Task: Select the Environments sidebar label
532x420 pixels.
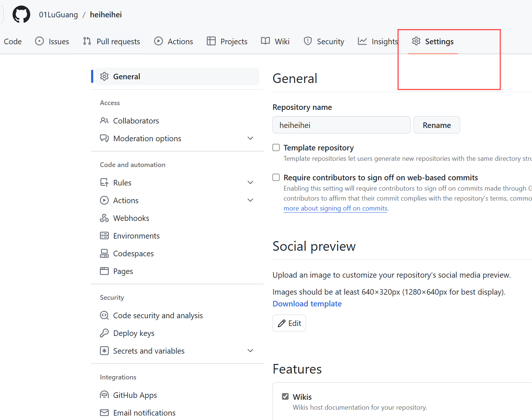Action: click(136, 236)
